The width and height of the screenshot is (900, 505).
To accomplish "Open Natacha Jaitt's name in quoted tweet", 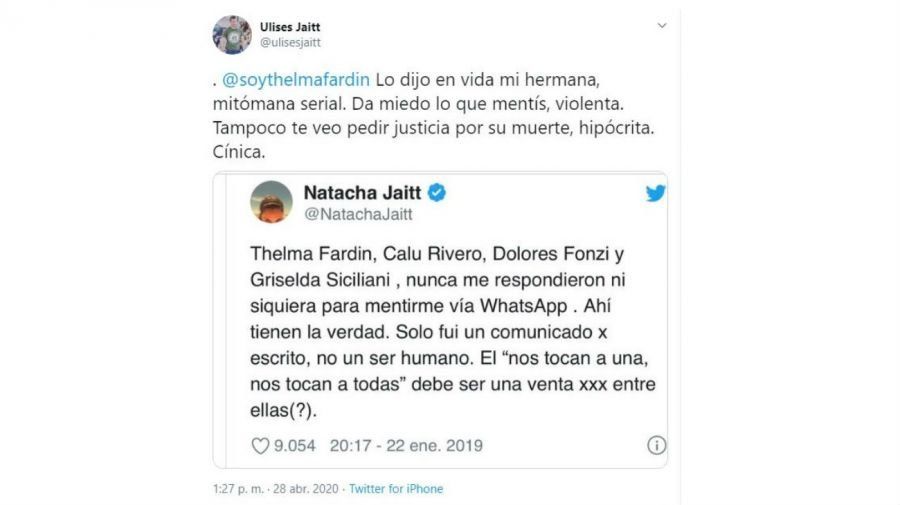I will [x=362, y=192].
